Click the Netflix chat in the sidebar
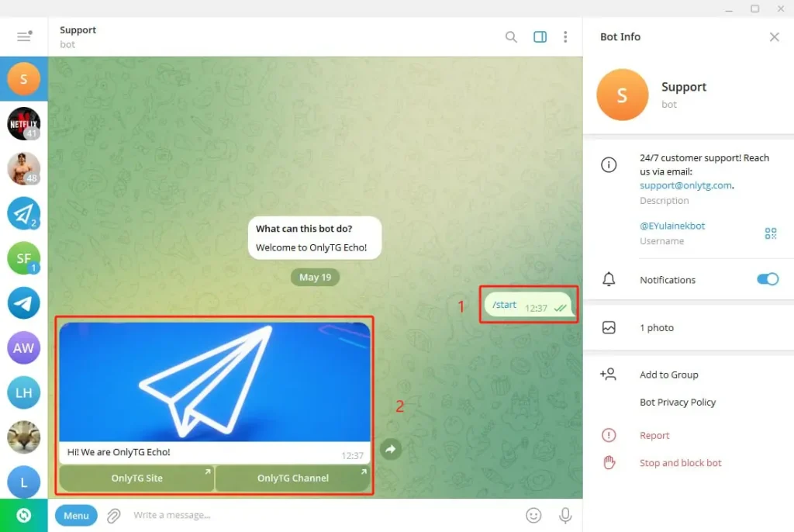Viewport: 794px width, 532px height. tap(23, 123)
